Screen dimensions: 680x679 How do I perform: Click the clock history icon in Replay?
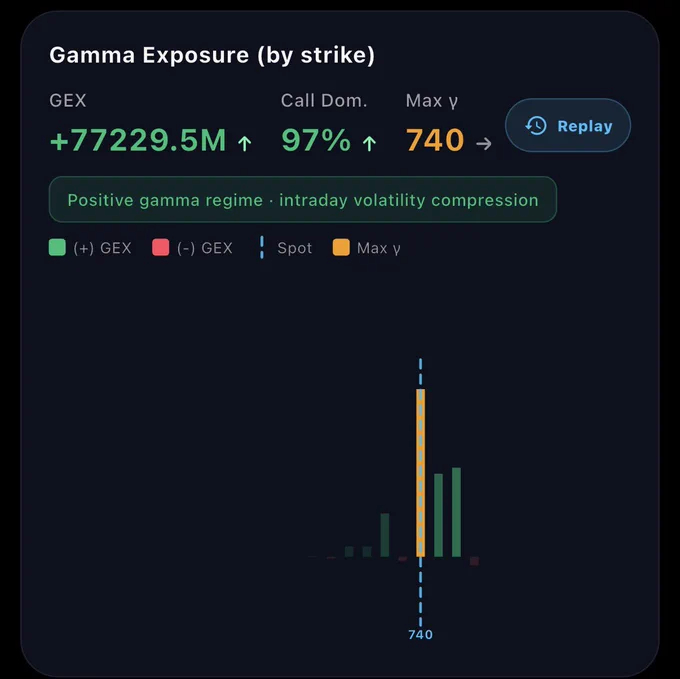pos(536,126)
